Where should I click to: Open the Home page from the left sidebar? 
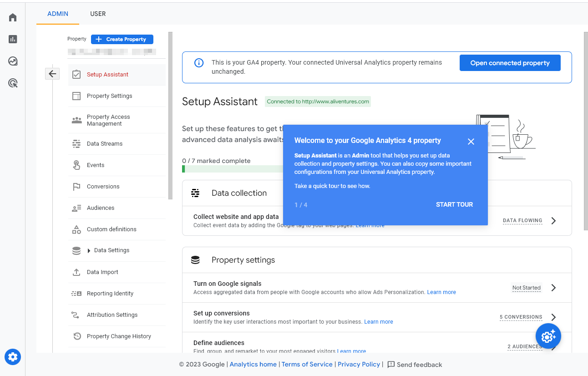(12, 17)
